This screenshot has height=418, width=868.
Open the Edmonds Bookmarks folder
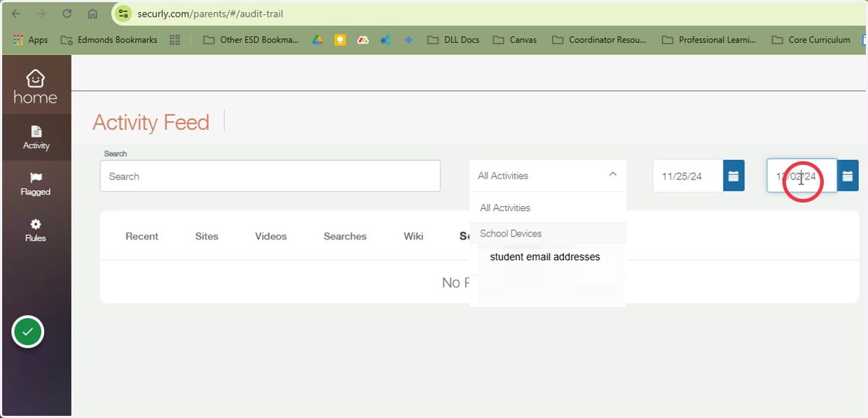pos(109,40)
